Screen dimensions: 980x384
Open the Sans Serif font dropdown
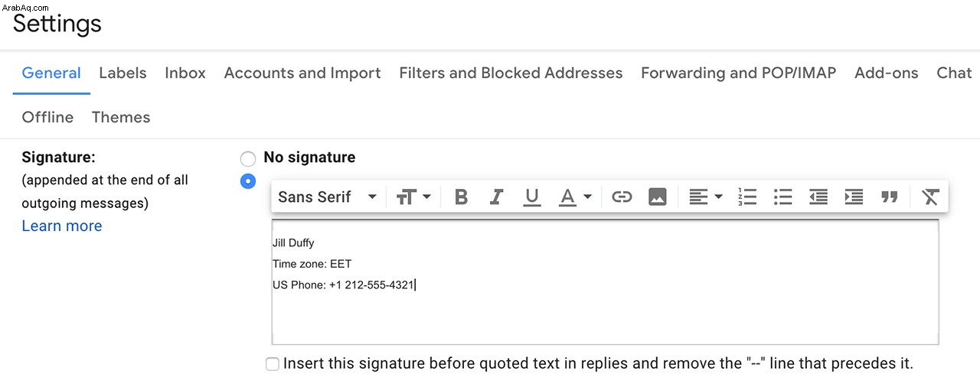coord(328,197)
